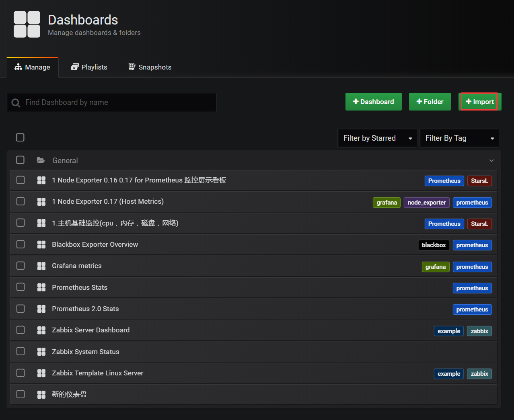Click the General folder icon
Viewport: 514px width, 420px height.
click(x=41, y=160)
